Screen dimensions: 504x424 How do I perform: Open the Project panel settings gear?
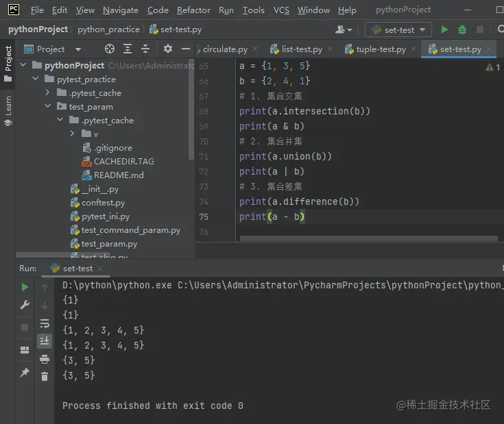click(x=168, y=49)
